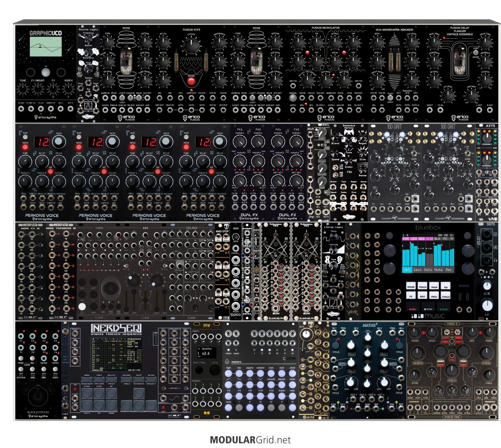Click the Frequency knob on Roucha Legio

tap(89, 38)
